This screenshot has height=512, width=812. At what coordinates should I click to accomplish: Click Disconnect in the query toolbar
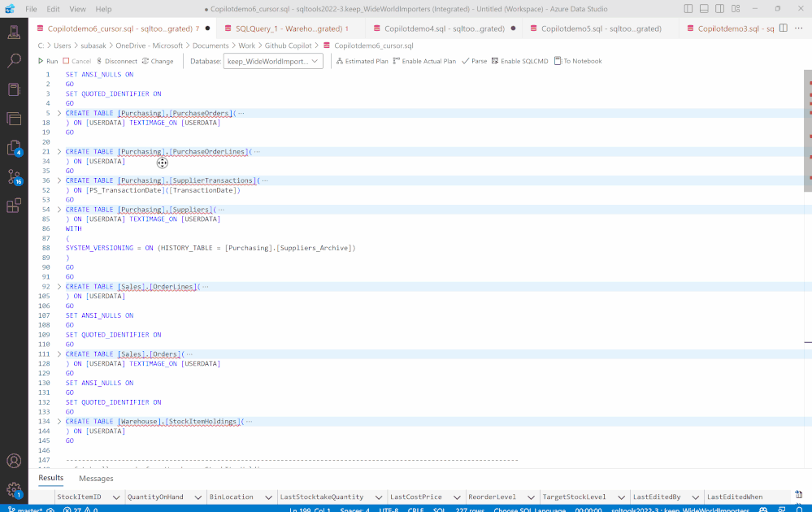tap(116, 61)
